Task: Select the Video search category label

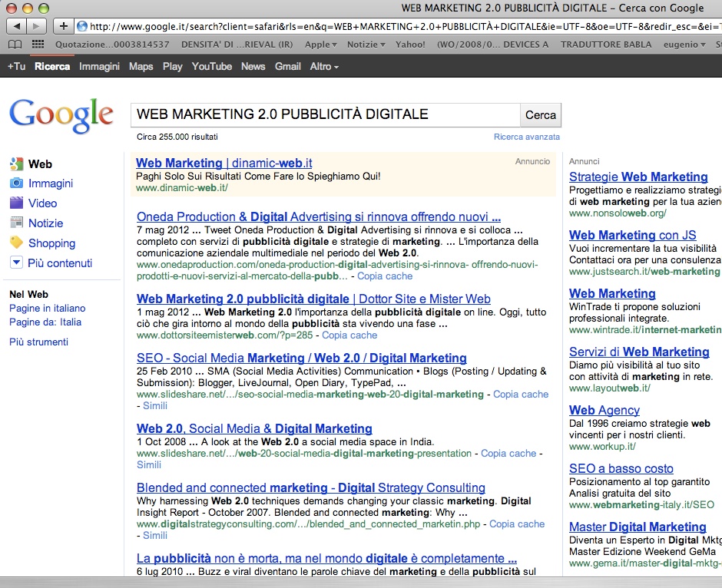Action: click(x=43, y=203)
